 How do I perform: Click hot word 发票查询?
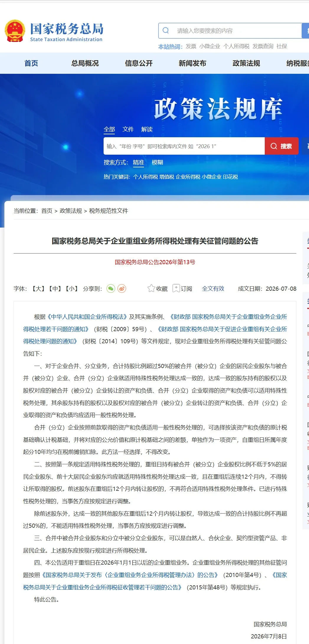263,46
